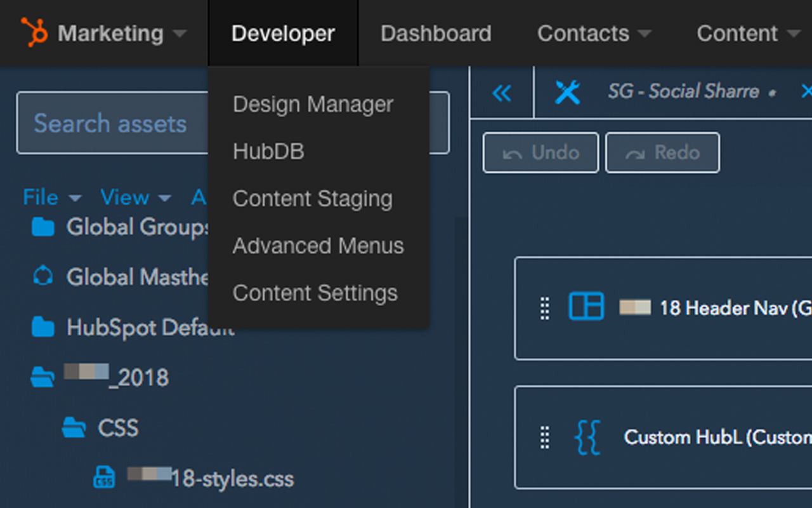Choose Design Manager from Developer menu
Screen dimensions: 812x508
tap(313, 104)
